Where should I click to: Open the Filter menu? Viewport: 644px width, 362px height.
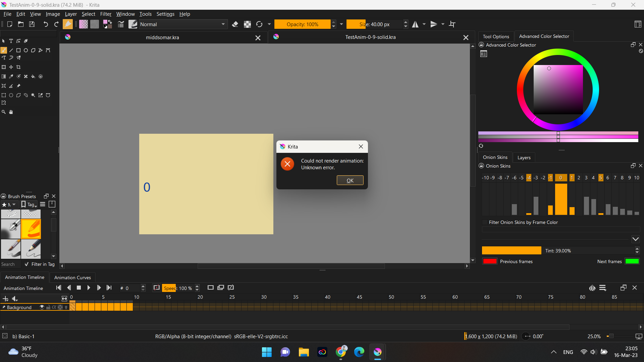106,14
